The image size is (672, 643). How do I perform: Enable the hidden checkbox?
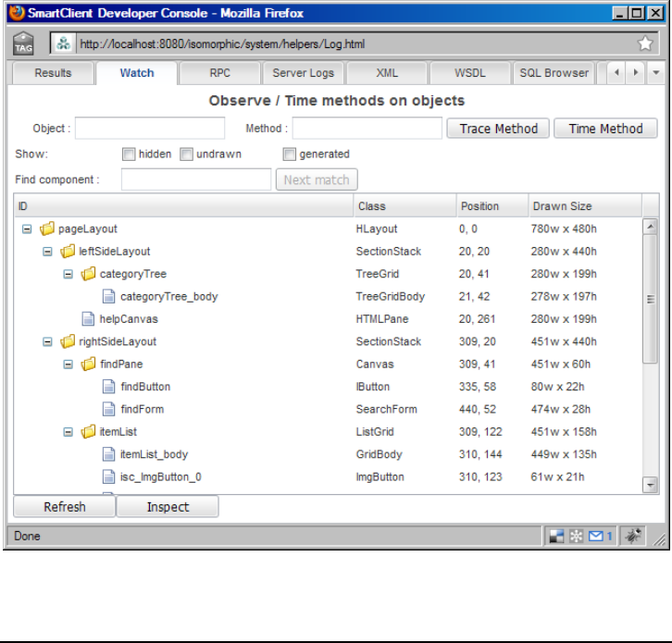[x=129, y=155]
